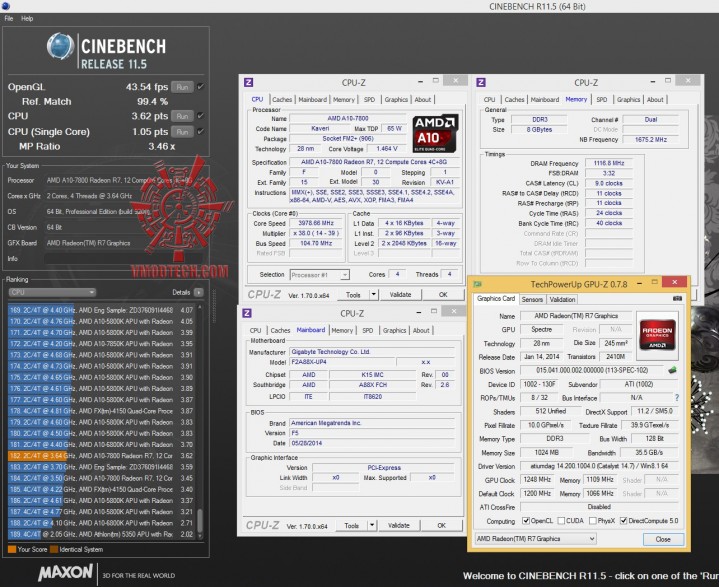Select rank 184 A10-7800 at 3.50 GHz row
719x587 pixels.
click(101, 478)
